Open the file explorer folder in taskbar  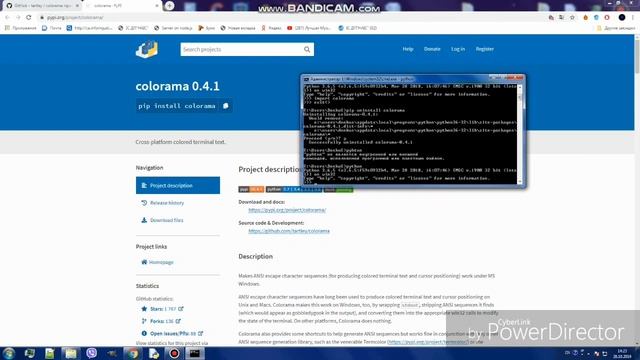71,353
